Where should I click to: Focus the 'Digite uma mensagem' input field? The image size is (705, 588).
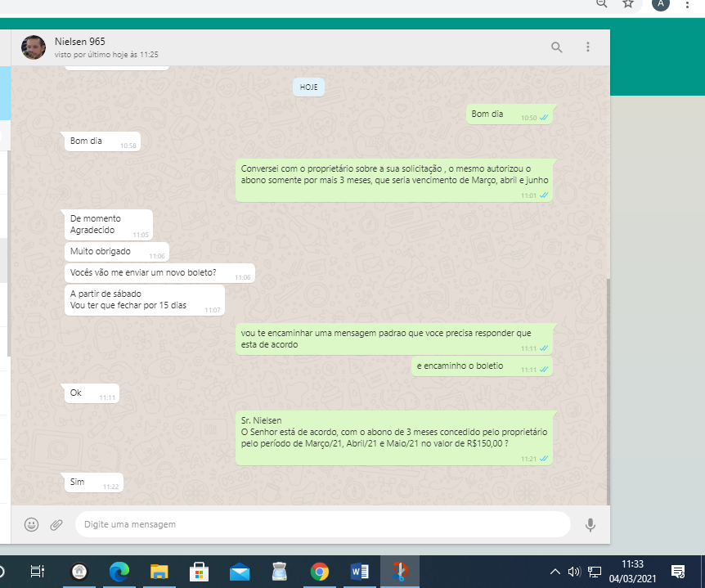pos(322,524)
